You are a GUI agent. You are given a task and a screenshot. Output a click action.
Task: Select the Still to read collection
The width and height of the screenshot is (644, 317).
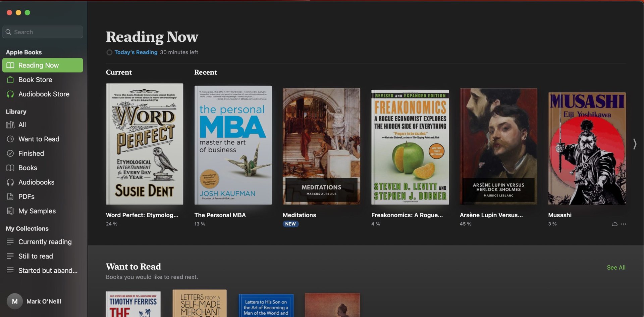(x=36, y=256)
